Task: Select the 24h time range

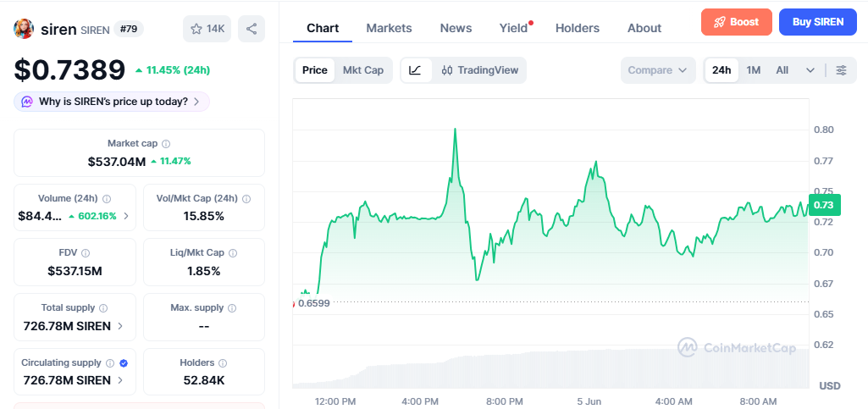Action: (x=721, y=70)
